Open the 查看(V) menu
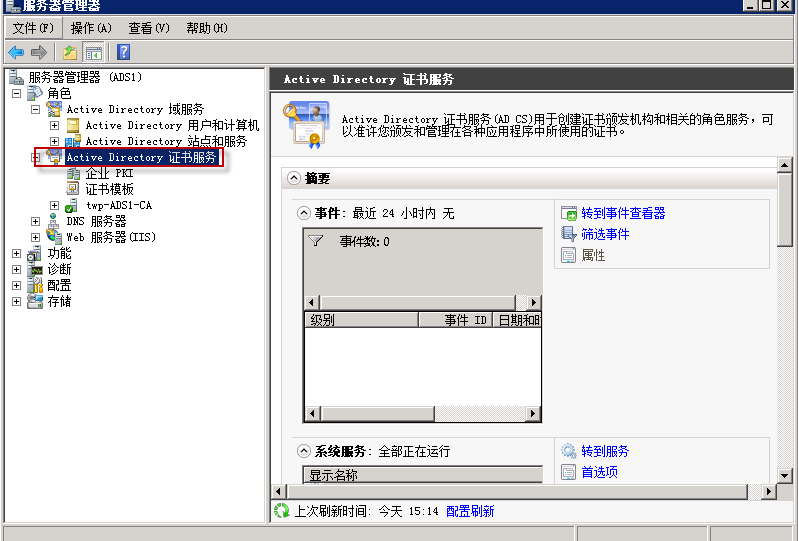This screenshot has width=798, height=541. tap(149, 28)
